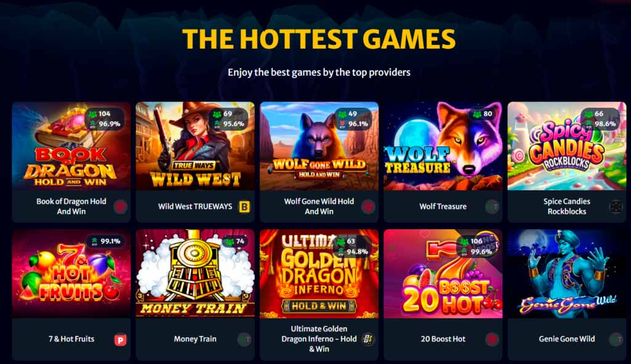
Task: Open Book of Dragon Hold and Win thumbnail
Action: 71,146
